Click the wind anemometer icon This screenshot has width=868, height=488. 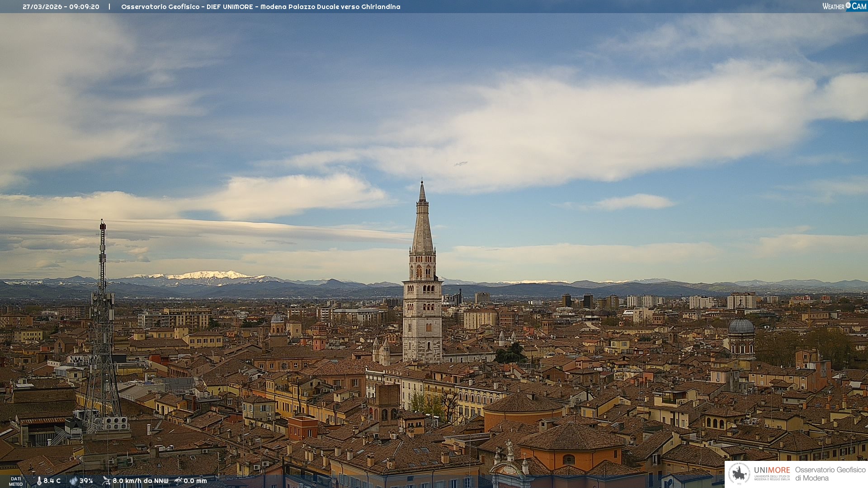pyautogui.click(x=106, y=481)
